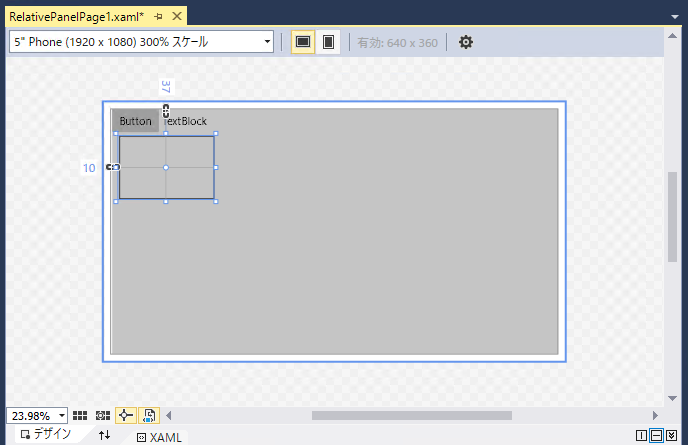Choose horizontal split view icon
The image size is (688, 445).
[656, 435]
